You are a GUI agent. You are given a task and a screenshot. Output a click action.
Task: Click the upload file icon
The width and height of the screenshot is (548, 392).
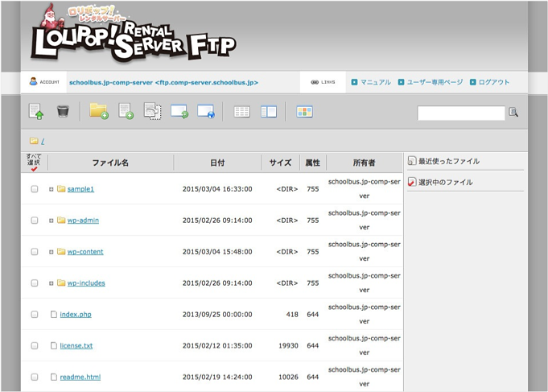tap(36, 112)
